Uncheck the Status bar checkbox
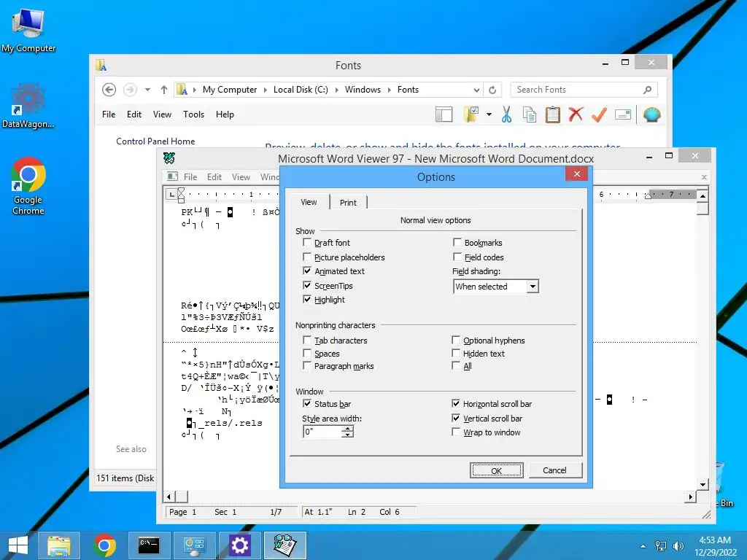The image size is (747, 560). click(307, 403)
